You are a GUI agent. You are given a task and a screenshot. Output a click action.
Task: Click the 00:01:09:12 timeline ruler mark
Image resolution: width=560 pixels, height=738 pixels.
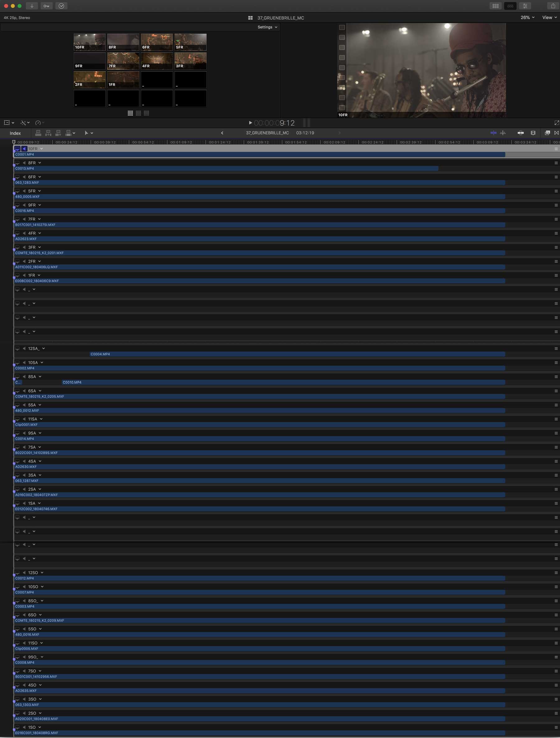coord(181,142)
